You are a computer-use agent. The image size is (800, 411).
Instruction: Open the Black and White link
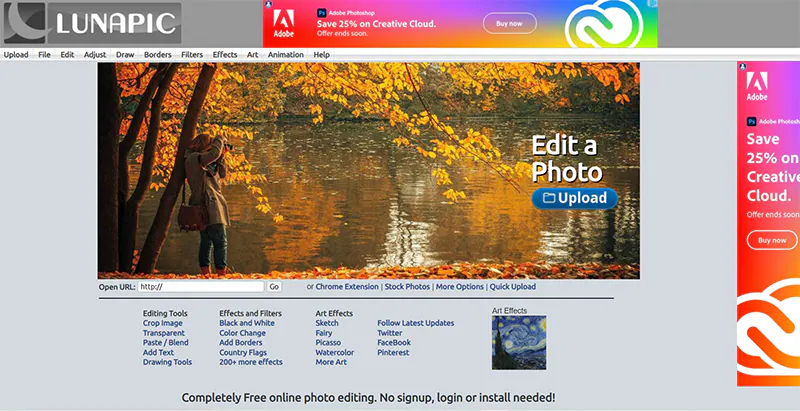tap(247, 323)
